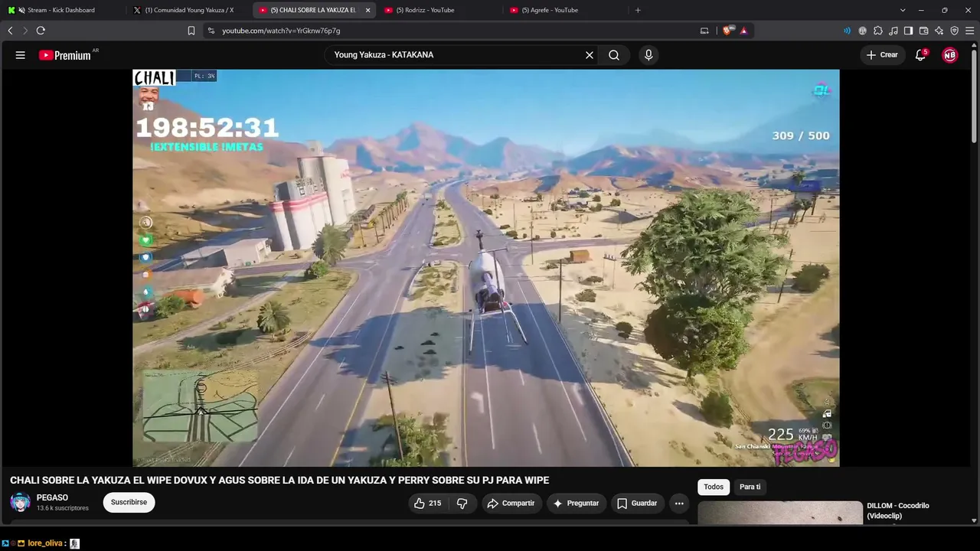
Task: Click the video title text
Action: [x=279, y=481]
